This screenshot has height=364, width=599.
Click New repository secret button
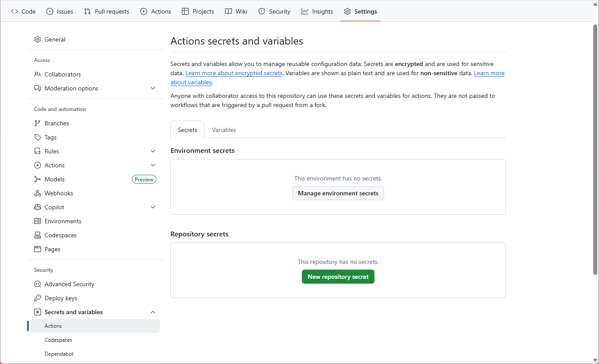coord(338,276)
